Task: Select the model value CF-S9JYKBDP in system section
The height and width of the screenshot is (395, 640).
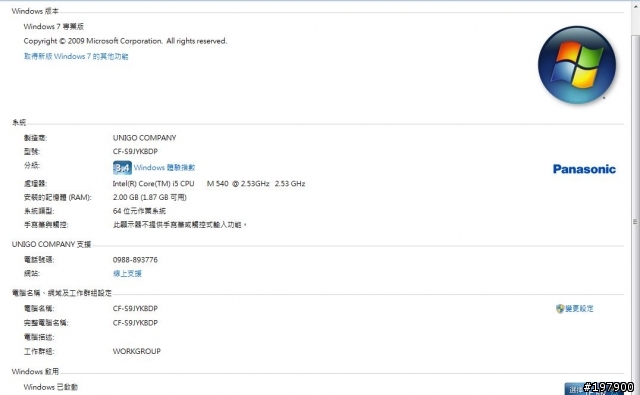Action: [135, 151]
